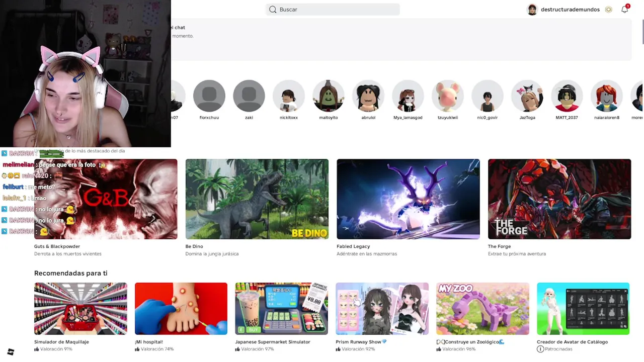Click thumbs-up icon beside Valoración 96%
Viewport: 644px width, 362px height.
point(439,349)
